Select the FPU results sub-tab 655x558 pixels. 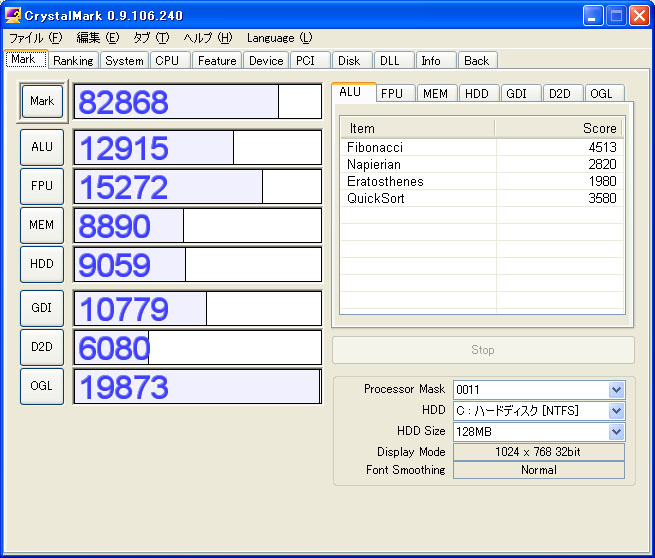tap(395, 94)
